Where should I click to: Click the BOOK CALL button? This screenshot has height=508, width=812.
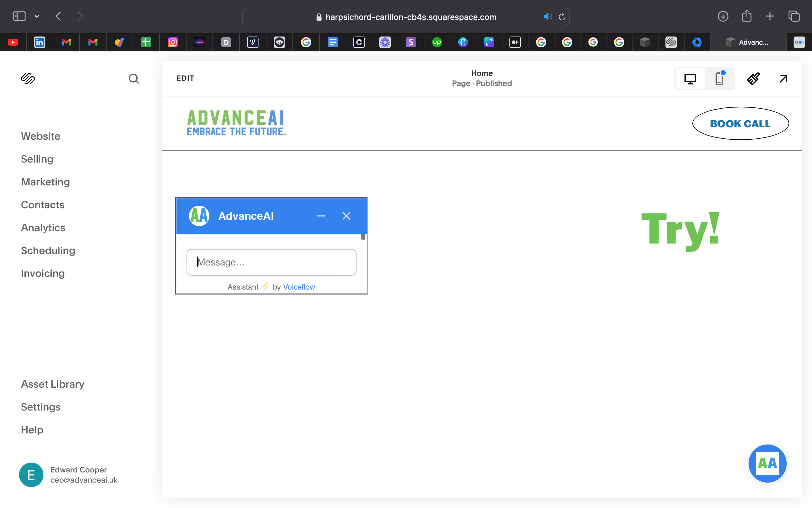coord(741,123)
